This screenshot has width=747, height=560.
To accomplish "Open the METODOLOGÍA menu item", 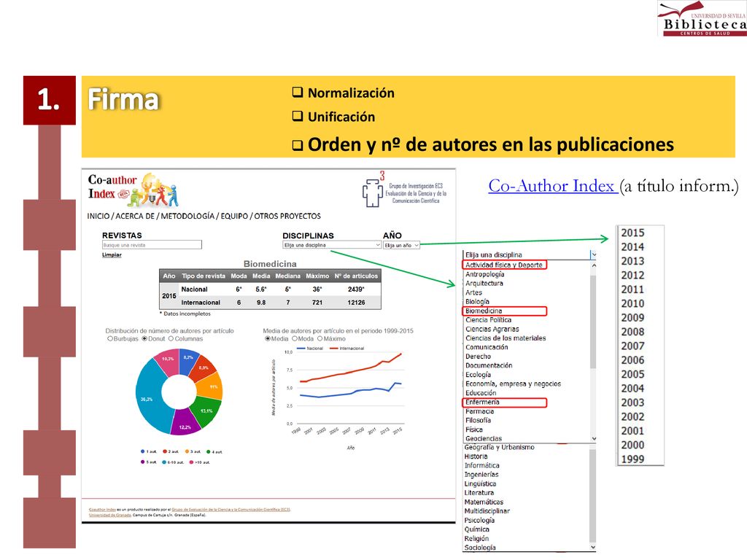I will coord(187,216).
